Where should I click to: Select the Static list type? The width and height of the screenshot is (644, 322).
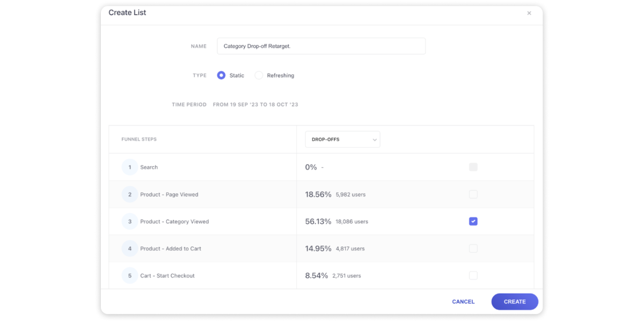(221, 76)
